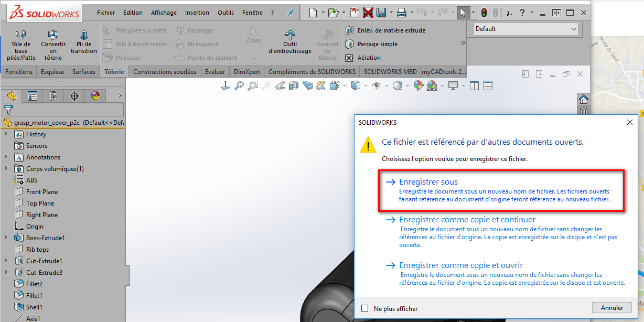Pin the menu bar with pushpin icon
644x322 pixels.
tap(291, 13)
